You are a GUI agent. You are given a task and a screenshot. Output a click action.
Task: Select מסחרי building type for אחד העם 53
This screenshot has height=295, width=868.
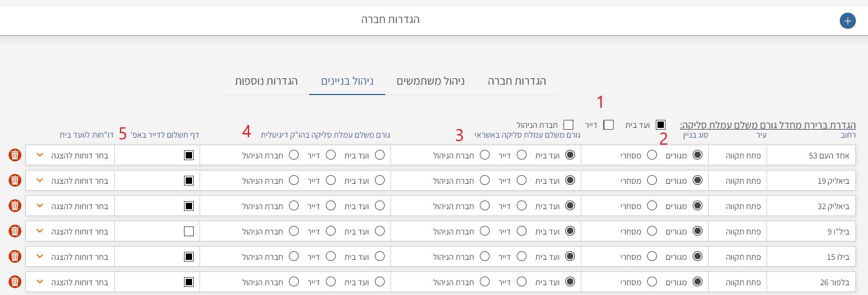tap(652, 155)
